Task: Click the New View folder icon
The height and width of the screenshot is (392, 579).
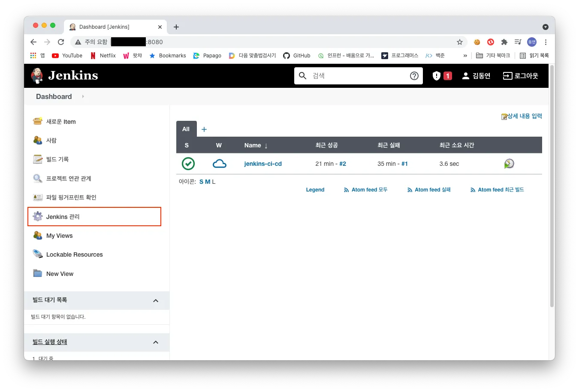Action: 38,273
